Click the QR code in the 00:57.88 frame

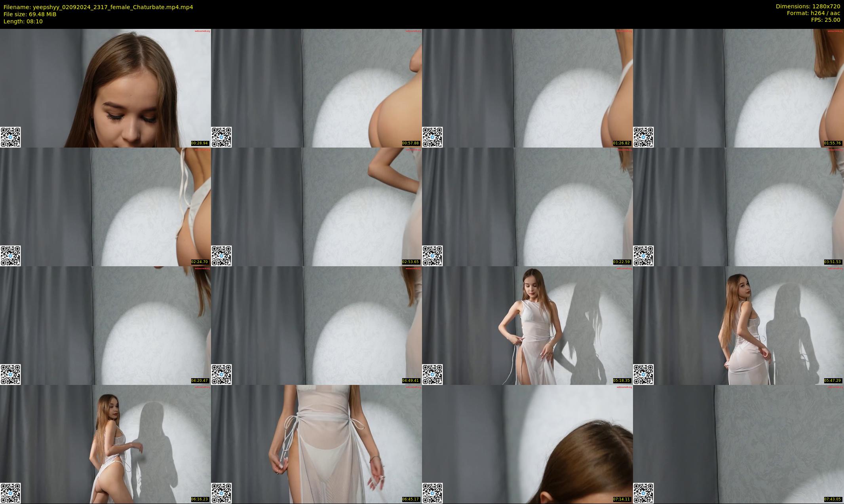click(221, 137)
